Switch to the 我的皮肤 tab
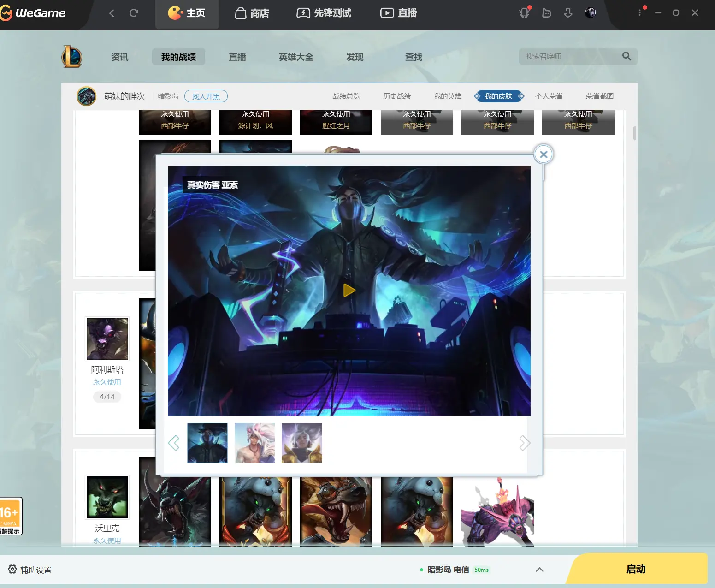This screenshot has height=588, width=715. (498, 96)
